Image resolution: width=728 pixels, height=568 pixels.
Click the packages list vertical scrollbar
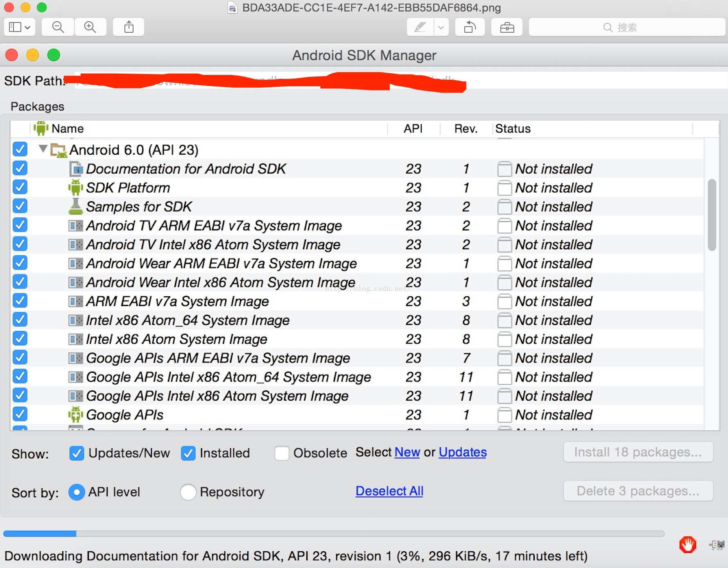point(712,215)
